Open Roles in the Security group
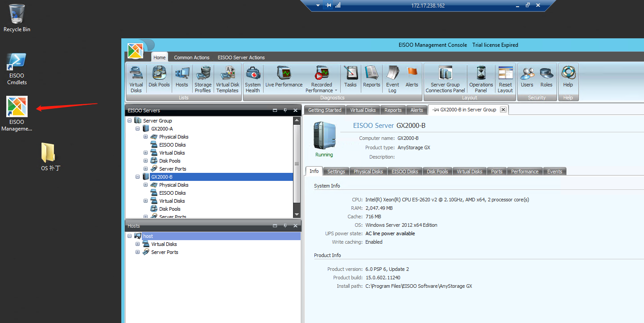 546,77
